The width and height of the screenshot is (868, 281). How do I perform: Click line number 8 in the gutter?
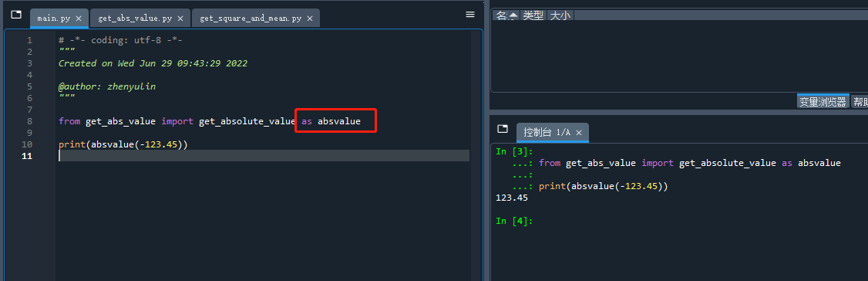29,121
